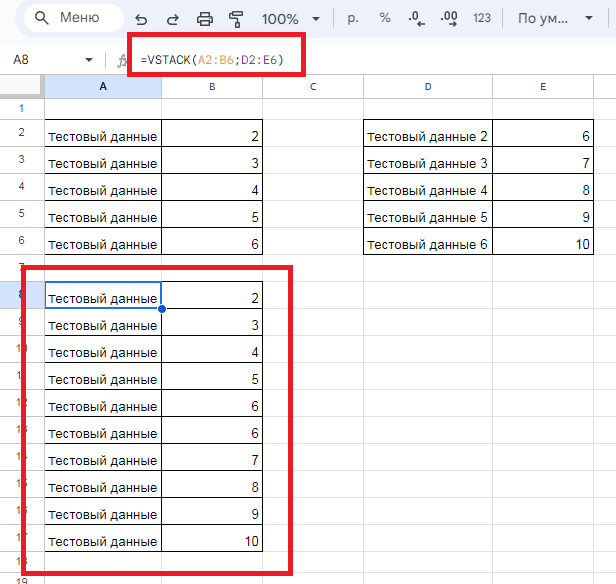
Task: Select column C header
Action: [313, 86]
